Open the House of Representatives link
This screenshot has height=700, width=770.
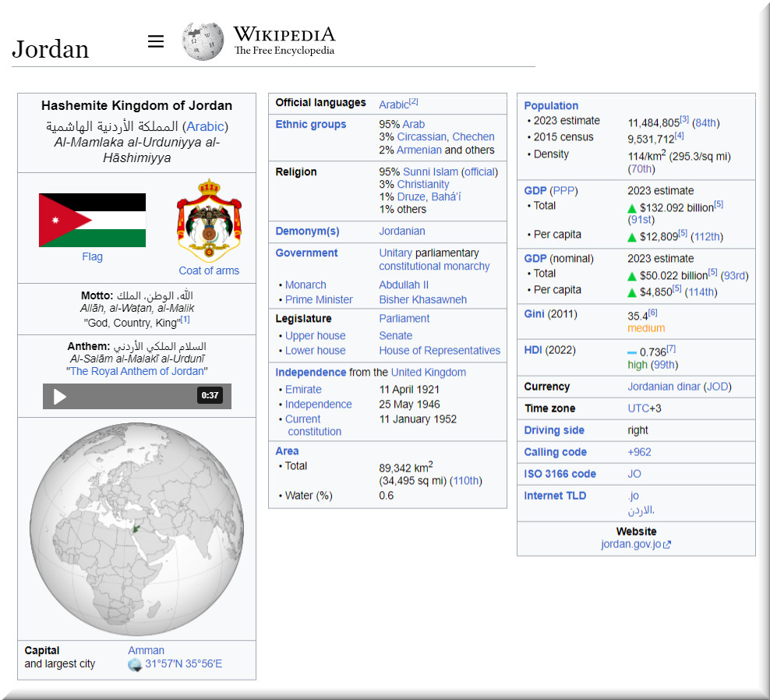click(x=440, y=350)
